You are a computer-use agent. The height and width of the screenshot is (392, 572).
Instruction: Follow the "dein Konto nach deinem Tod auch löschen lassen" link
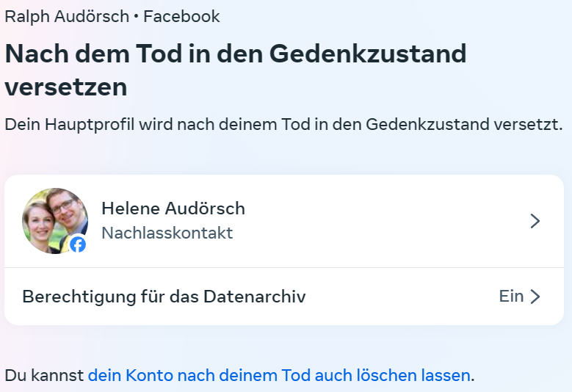tap(279, 376)
